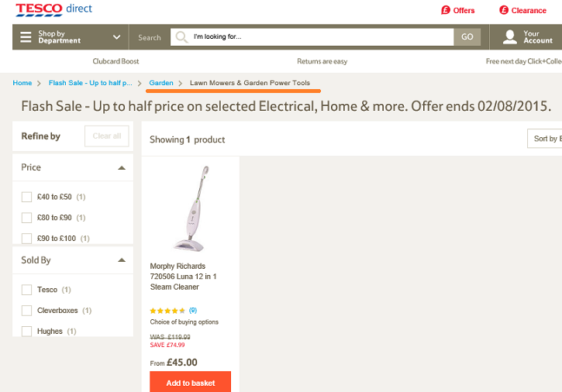Click the five-star product rating
This screenshot has height=392, width=562.
coord(167,311)
